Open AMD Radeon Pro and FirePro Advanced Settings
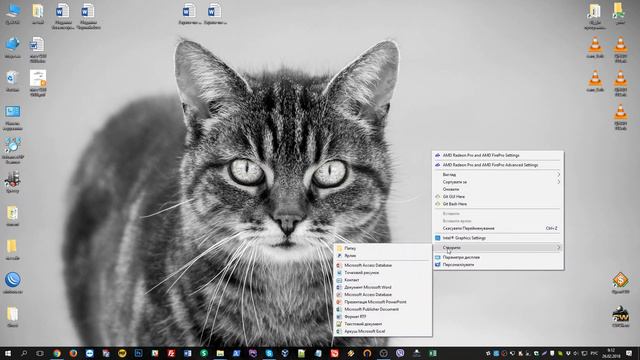This screenshot has width=640, height=360. [498, 165]
